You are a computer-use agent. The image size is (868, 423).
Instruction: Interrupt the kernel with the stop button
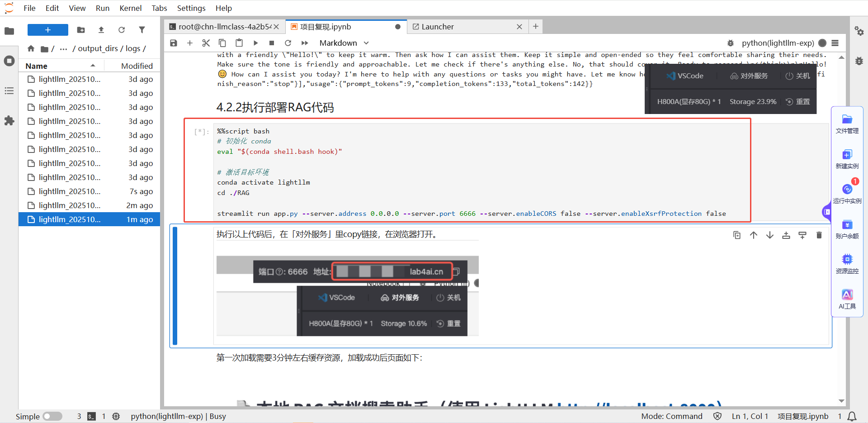(272, 43)
